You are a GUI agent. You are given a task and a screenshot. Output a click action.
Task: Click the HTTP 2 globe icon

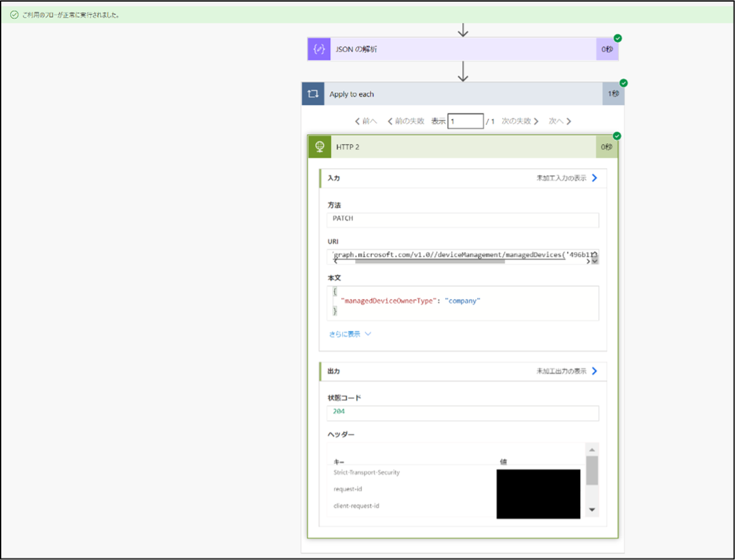click(320, 147)
